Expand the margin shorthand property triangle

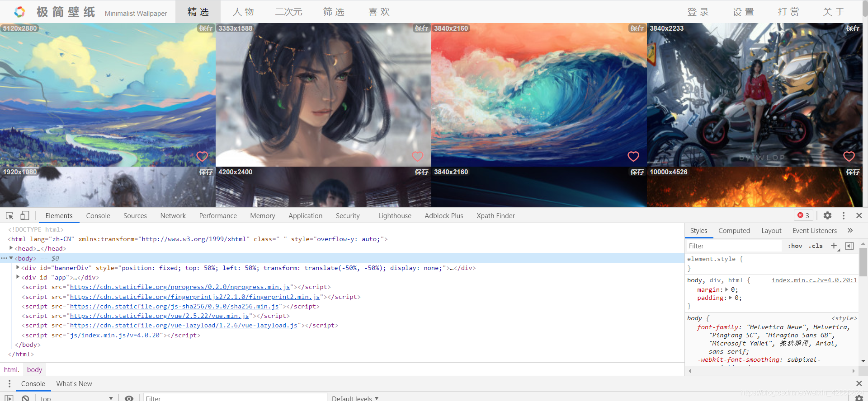[x=726, y=289]
